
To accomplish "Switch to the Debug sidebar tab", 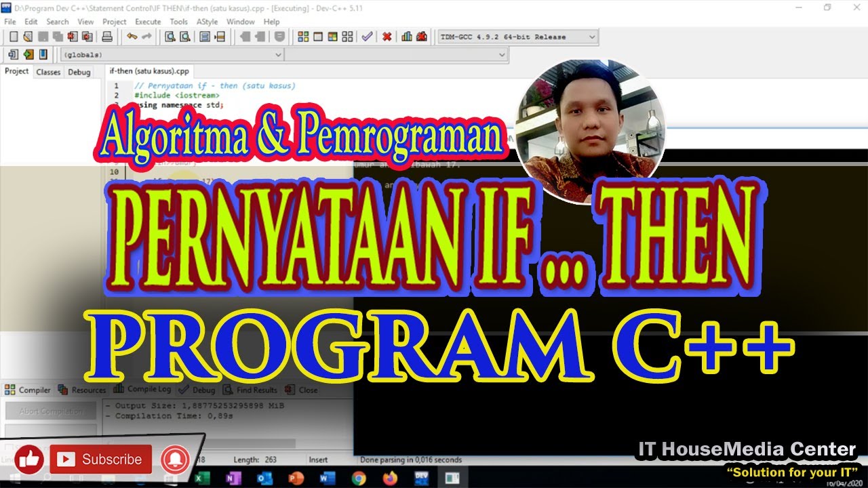I will coord(79,72).
